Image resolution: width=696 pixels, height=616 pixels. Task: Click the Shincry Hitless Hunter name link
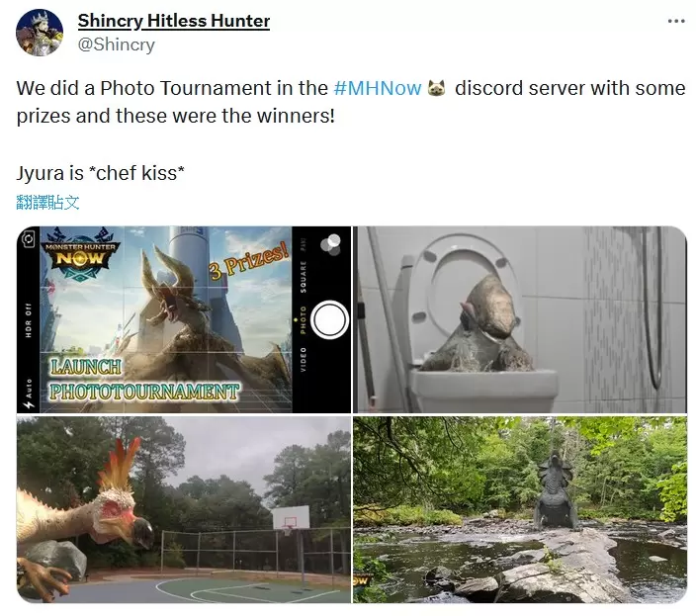(x=174, y=21)
